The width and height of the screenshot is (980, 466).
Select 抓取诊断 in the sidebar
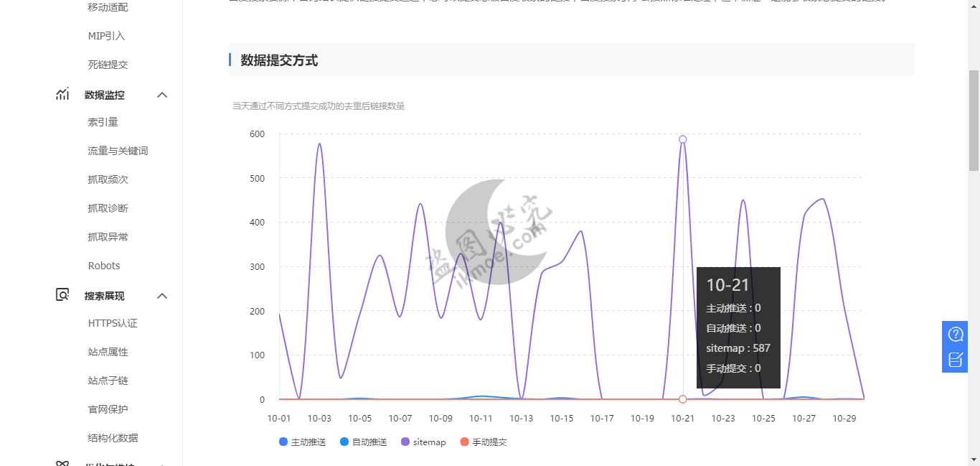coord(108,208)
